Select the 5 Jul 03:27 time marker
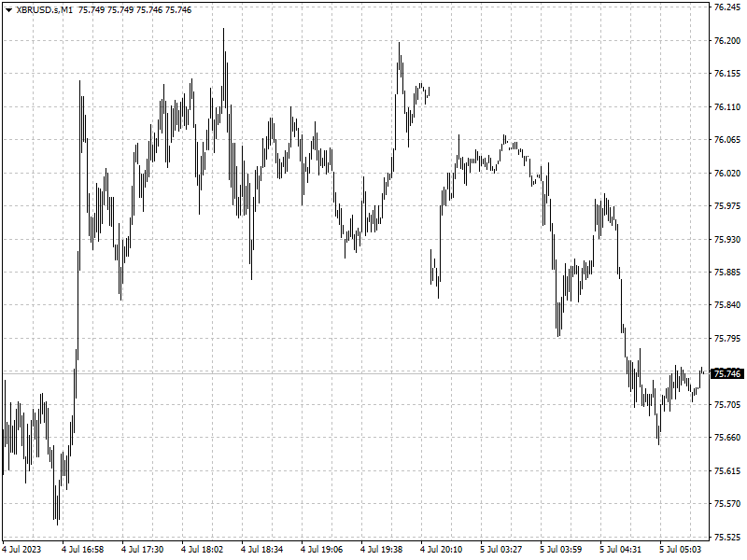Viewport: 747px width, 560px height. 501,550
